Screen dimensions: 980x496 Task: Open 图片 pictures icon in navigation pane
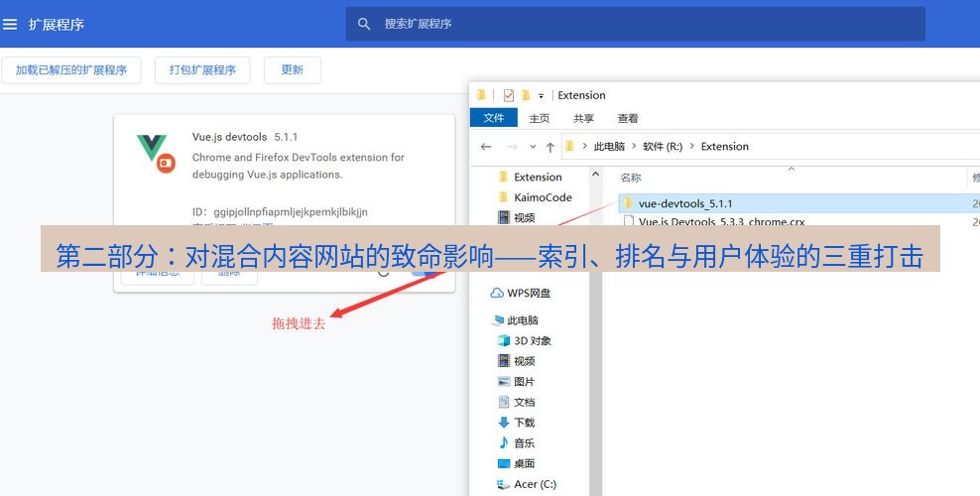(504, 382)
